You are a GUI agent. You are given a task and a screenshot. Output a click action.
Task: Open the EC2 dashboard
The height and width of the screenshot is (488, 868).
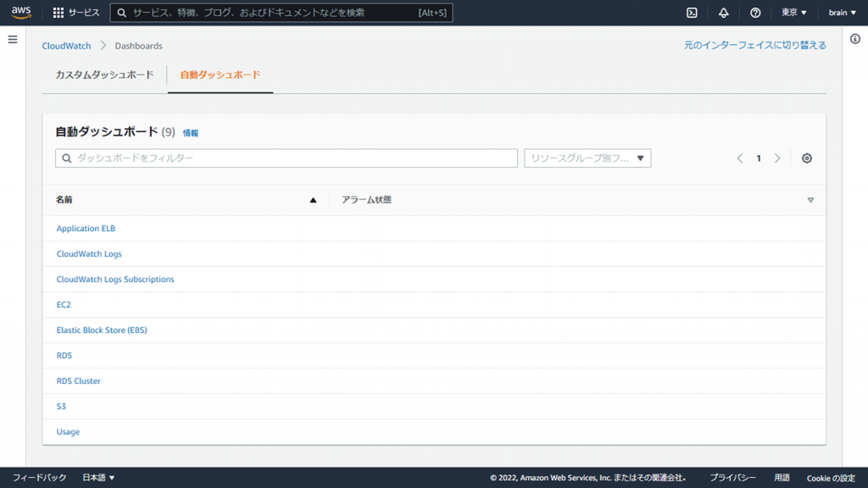tap(64, 305)
